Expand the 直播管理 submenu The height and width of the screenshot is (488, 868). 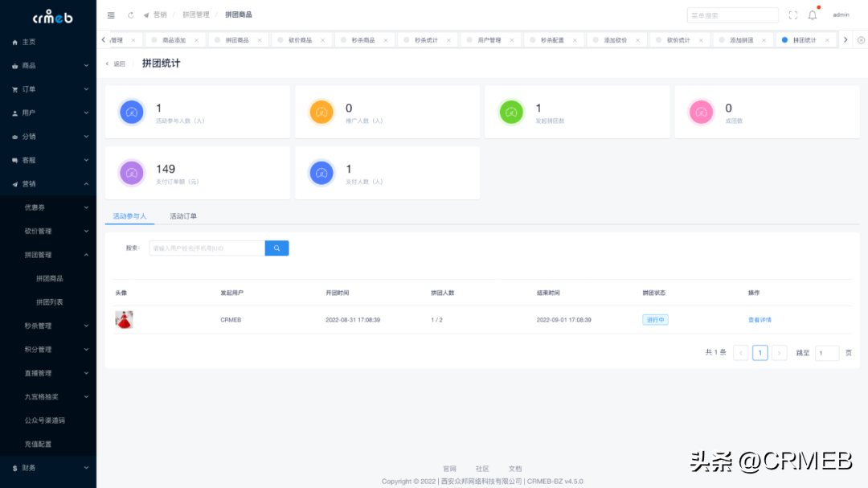click(x=48, y=373)
